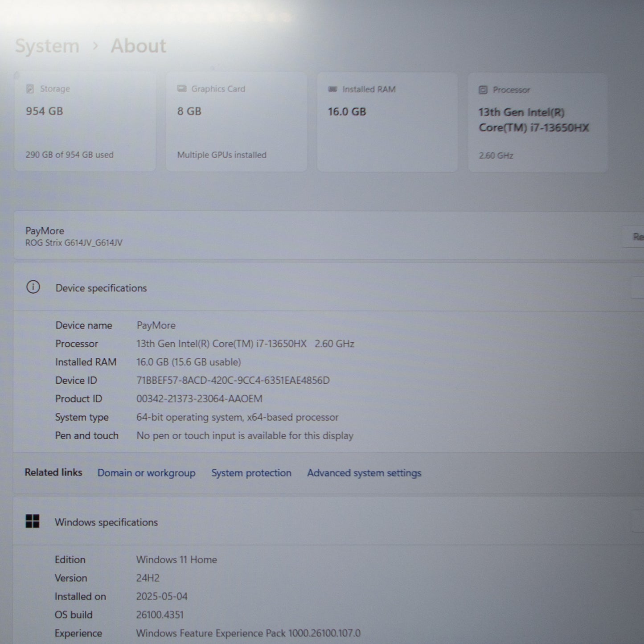Image resolution: width=644 pixels, height=644 pixels.
Task: Click the Installed RAM chip icon
Action: coord(332,89)
